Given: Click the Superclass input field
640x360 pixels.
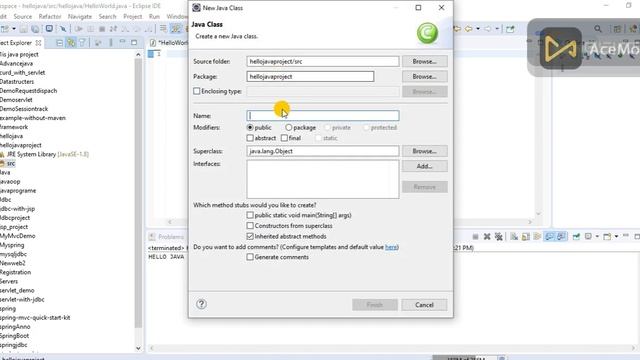Looking at the screenshot, I should point(323,151).
